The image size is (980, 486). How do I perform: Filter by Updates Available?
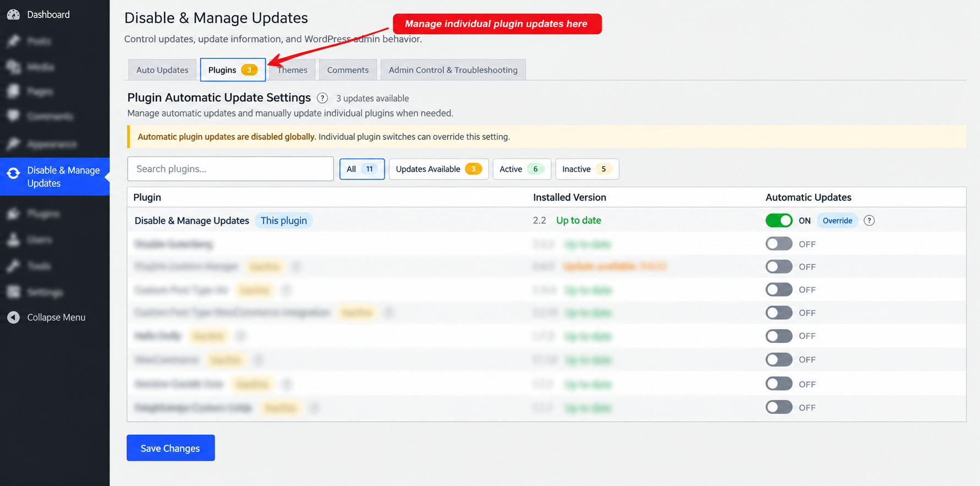[x=438, y=169]
